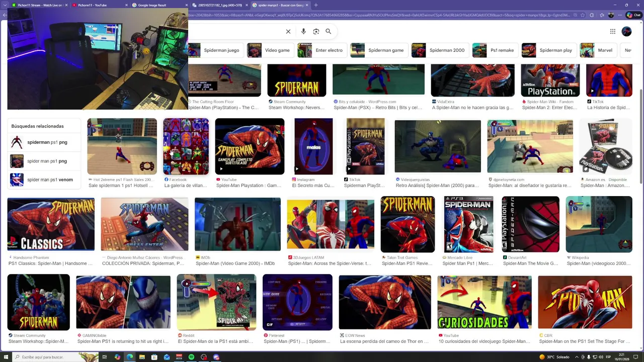Open related search 'spider man ps1 png'

(44, 161)
